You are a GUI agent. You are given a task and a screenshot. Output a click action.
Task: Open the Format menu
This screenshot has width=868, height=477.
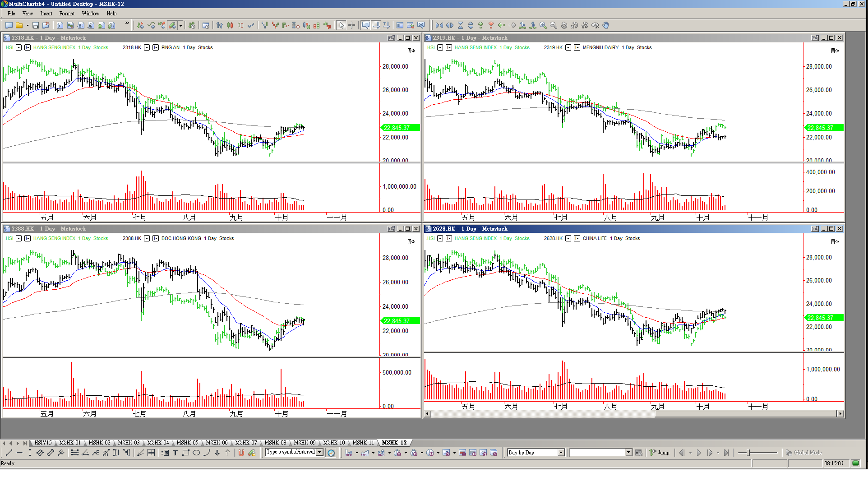click(x=67, y=14)
